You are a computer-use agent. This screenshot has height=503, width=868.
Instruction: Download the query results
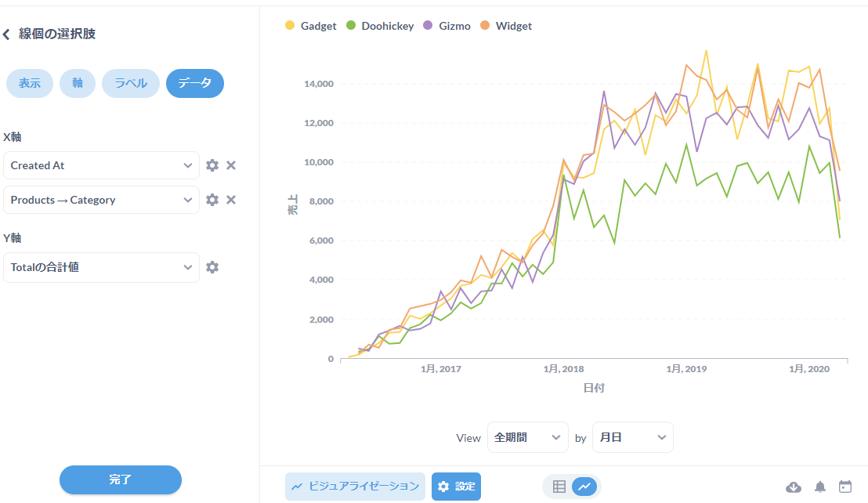pyautogui.click(x=794, y=487)
